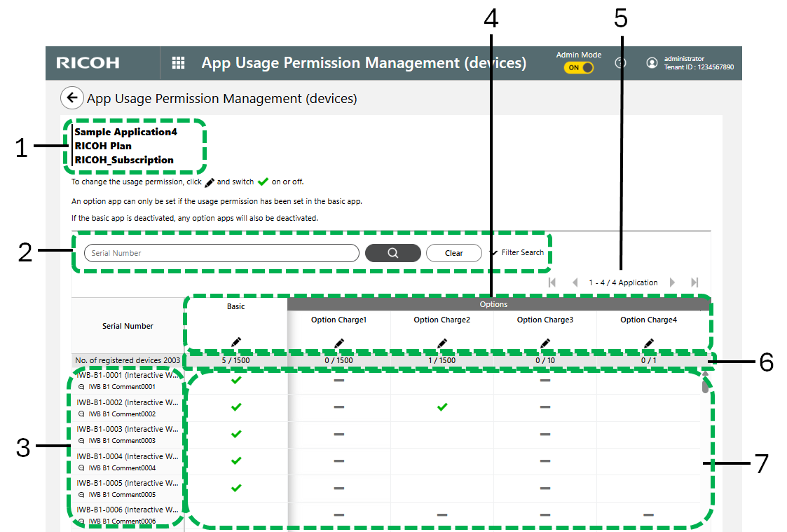Click pencil icon under Option Charge4
The image size is (787, 532).
(x=648, y=343)
